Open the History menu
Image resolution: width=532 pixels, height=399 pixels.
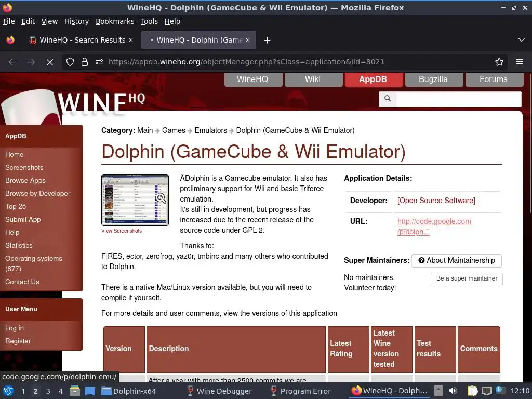(76, 21)
